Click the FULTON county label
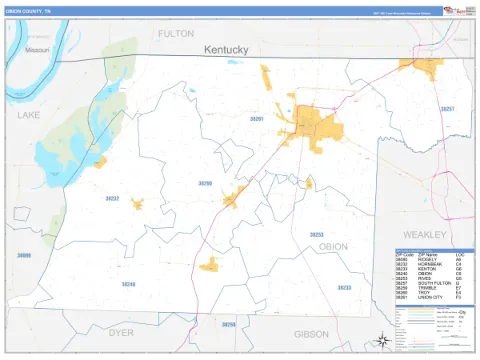The image size is (480, 360). [176, 34]
